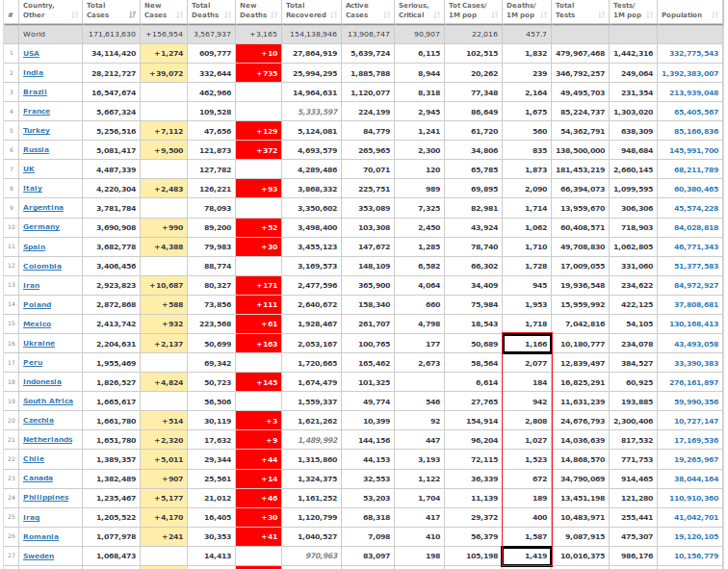Screen dimensions: 728x569
Task: Click sort arrows for Total Deaths
Action: pyautogui.click(x=227, y=14)
